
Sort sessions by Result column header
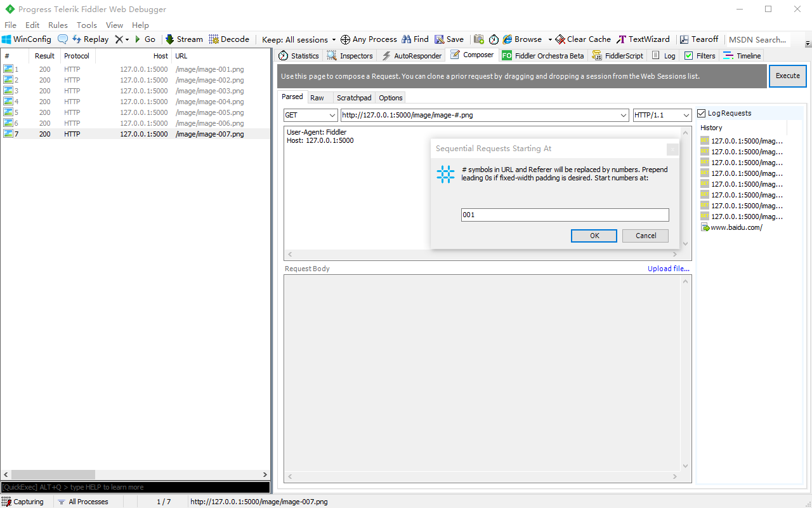[44, 56]
